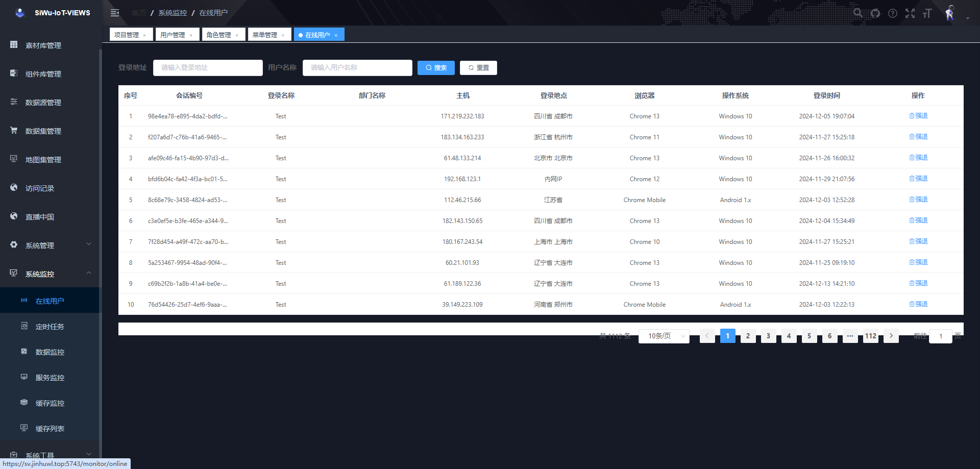Open the 10条/页 page size dropdown

point(664,336)
